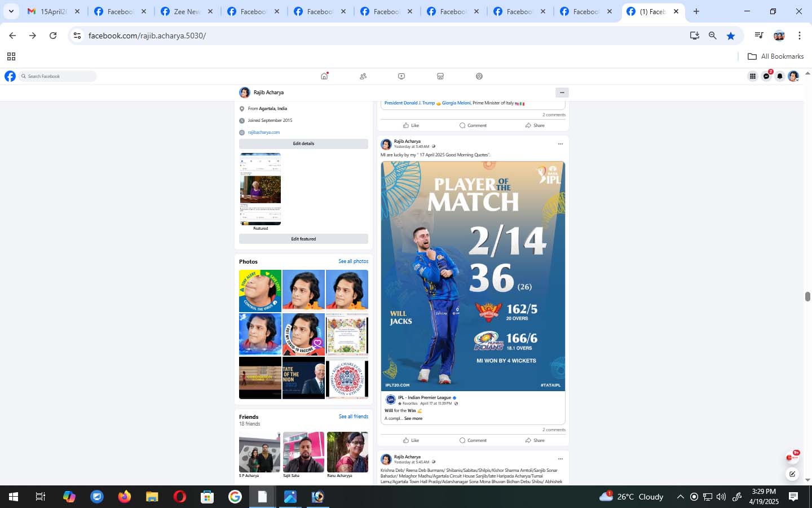
Task: Open the volume control in system tray
Action: coord(721,497)
